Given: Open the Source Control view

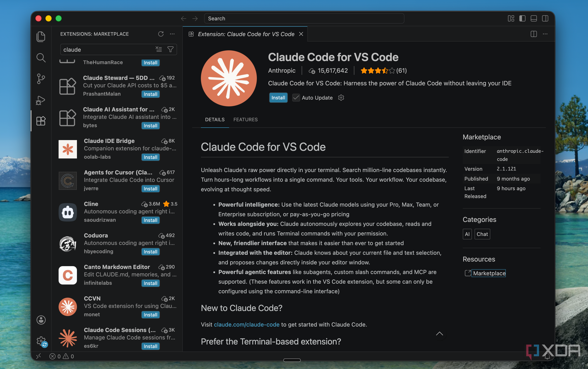Looking at the screenshot, I should pyautogui.click(x=41, y=79).
